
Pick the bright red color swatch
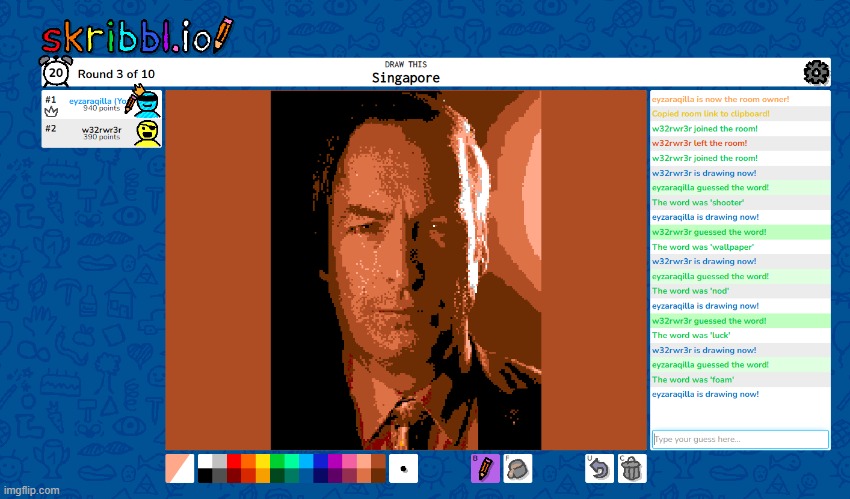[234, 461]
